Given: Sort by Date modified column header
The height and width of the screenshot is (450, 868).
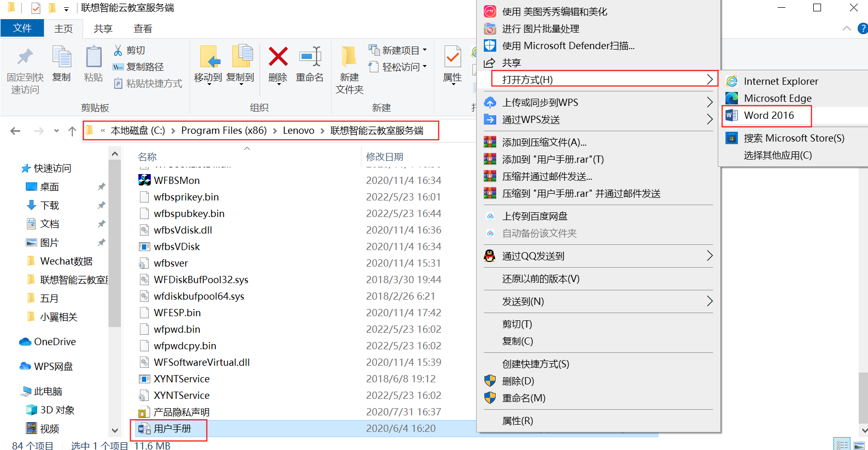Looking at the screenshot, I should coord(384,157).
